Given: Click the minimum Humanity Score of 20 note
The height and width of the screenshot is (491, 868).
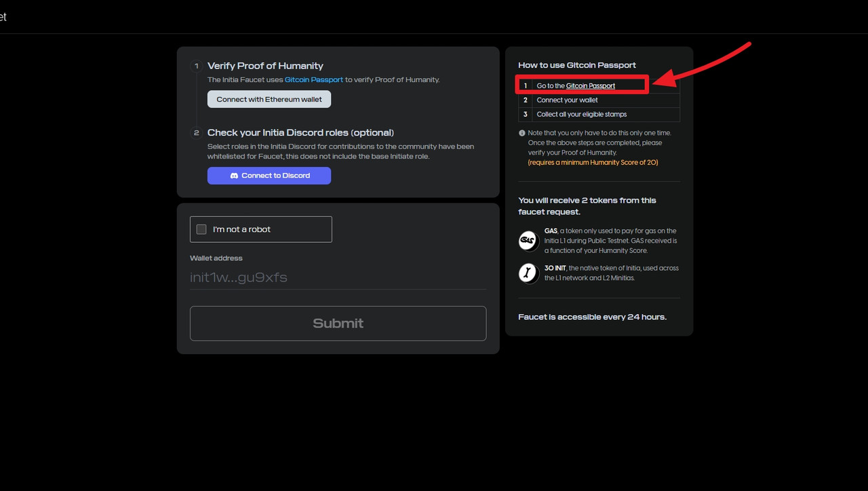Looking at the screenshot, I should point(593,163).
